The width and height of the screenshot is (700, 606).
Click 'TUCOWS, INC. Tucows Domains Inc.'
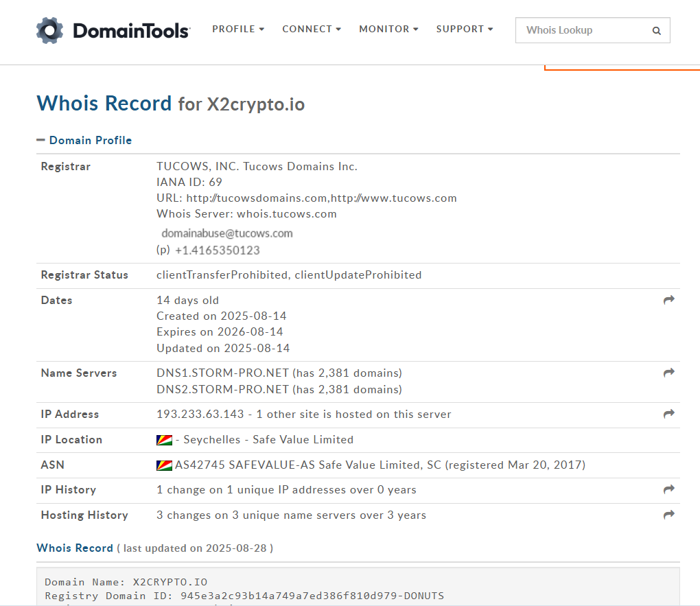click(x=257, y=167)
